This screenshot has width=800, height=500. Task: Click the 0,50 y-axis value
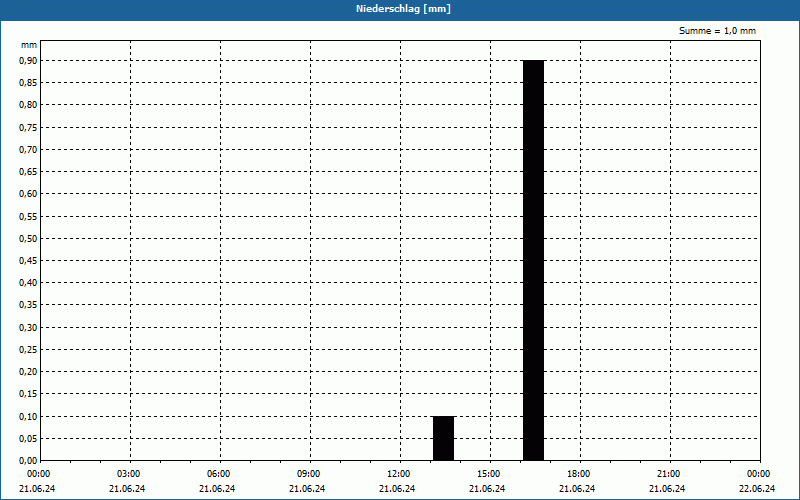(29, 238)
